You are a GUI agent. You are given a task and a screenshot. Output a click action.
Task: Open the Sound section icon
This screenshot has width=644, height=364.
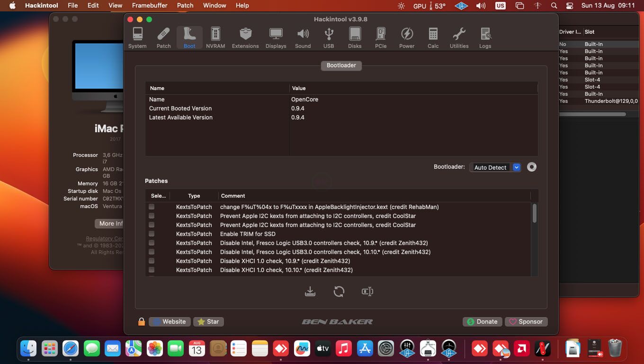303,37
